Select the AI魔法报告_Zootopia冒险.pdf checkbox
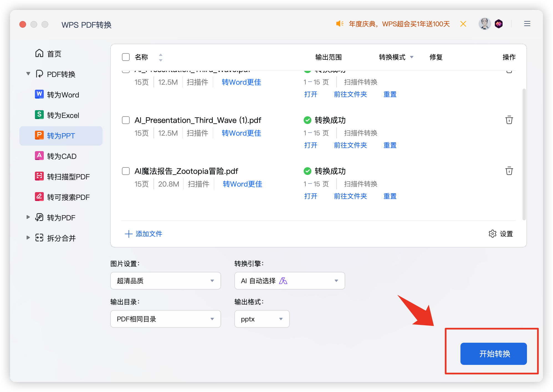 (126, 171)
